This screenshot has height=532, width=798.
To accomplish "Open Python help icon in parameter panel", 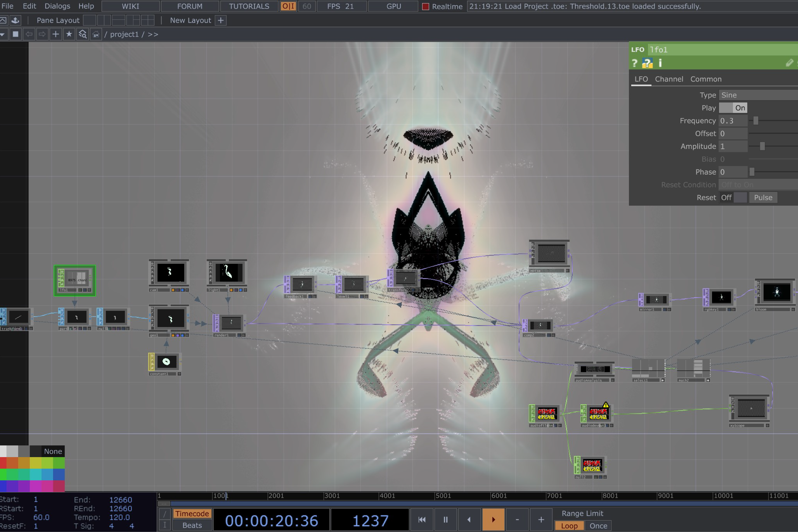I will [647, 63].
